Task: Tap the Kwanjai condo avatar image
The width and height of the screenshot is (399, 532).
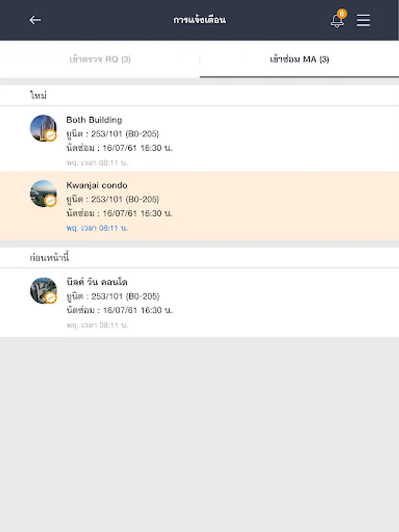Action: 43,193
